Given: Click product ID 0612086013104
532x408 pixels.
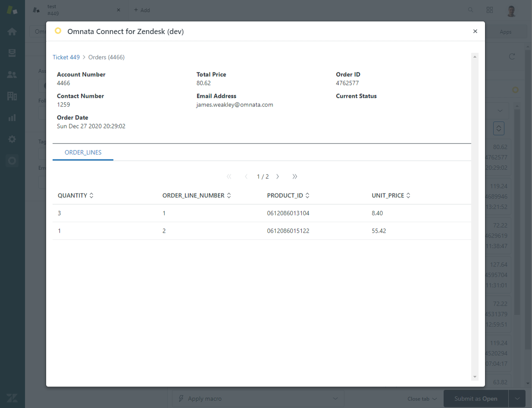Looking at the screenshot, I should pyautogui.click(x=288, y=213).
